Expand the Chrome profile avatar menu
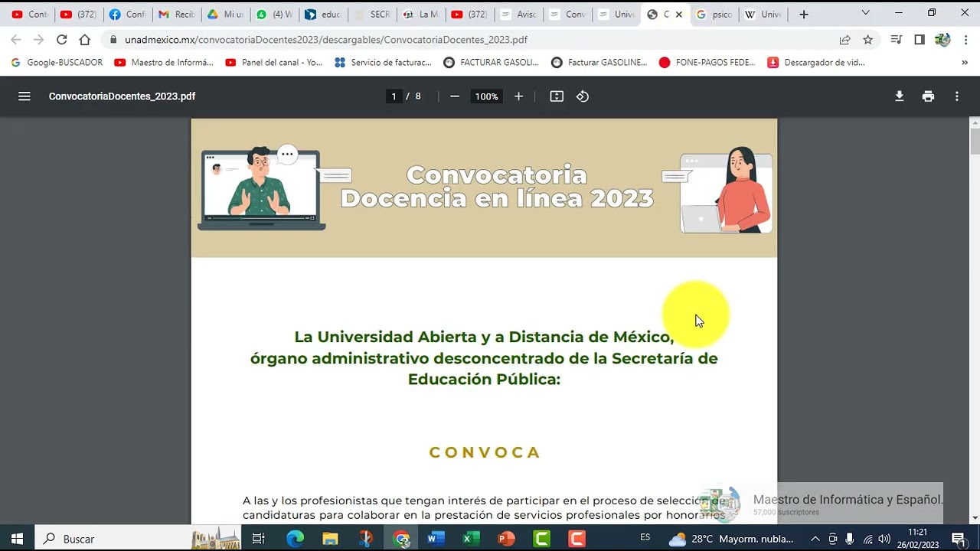Image resolution: width=980 pixels, height=551 pixels. click(944, 39)
